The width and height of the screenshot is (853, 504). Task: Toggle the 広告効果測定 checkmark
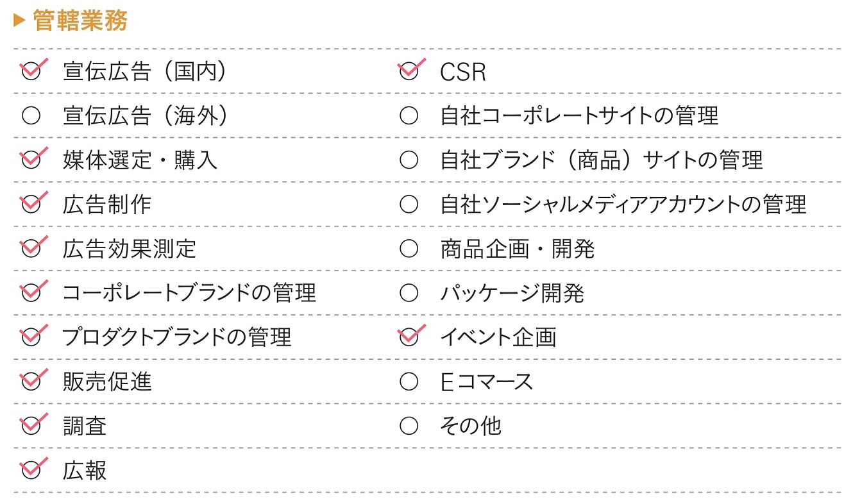click(31, 248)
